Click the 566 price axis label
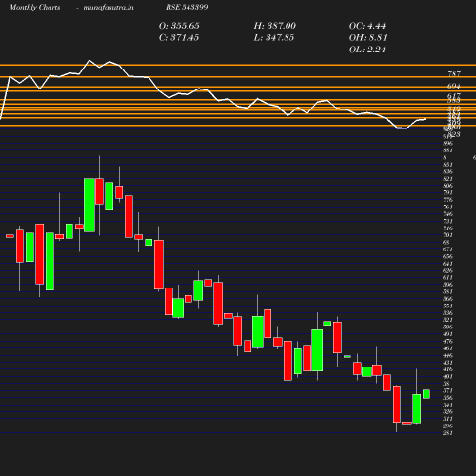 [x=447, y=299]
